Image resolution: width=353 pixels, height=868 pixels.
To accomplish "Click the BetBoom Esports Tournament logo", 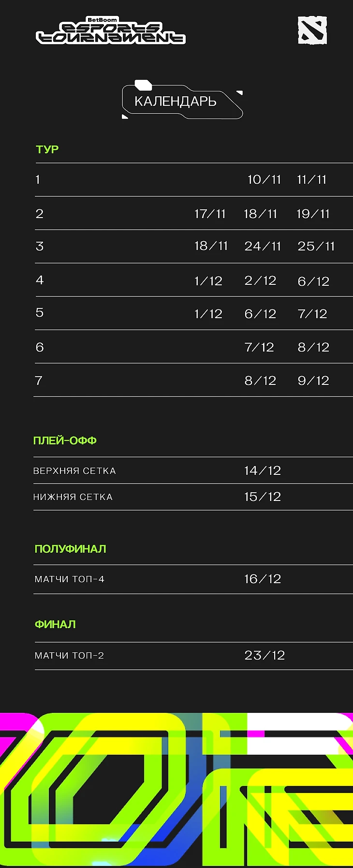I will tap(111, 30).
